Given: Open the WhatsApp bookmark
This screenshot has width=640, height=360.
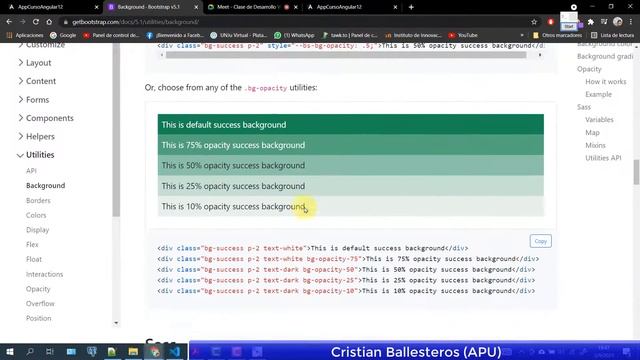Looking at the screenshot, I should [x=294, y=35].
